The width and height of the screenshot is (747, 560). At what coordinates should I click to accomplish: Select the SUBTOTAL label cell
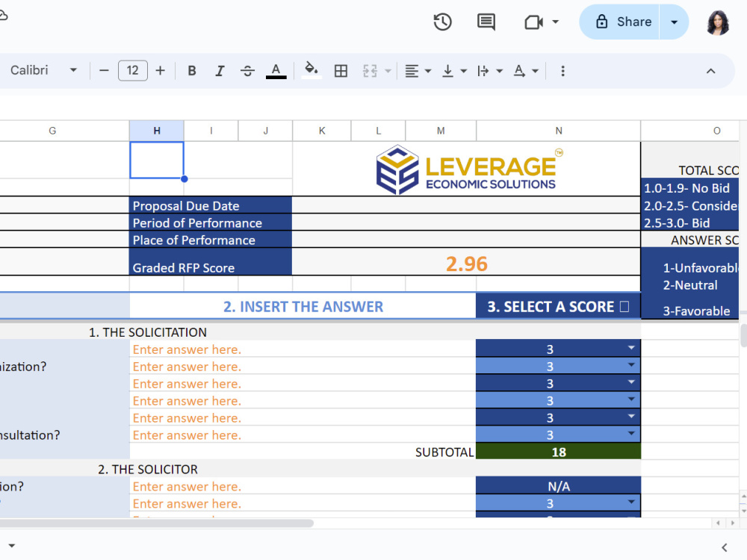pos(444,452)
